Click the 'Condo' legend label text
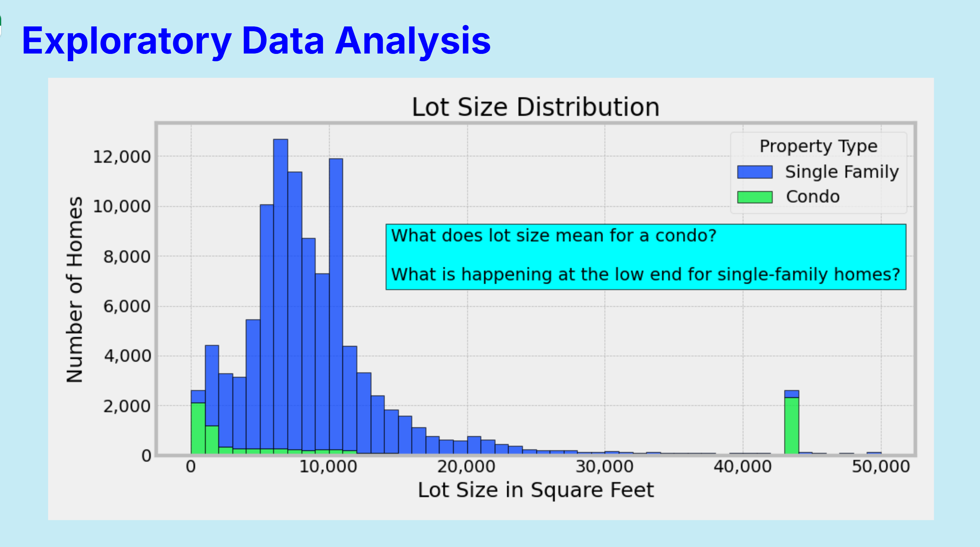 [x=813, y=197]
